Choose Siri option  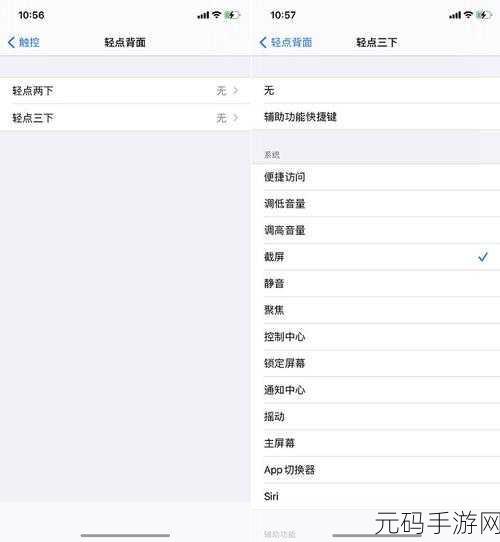point(376,496)
